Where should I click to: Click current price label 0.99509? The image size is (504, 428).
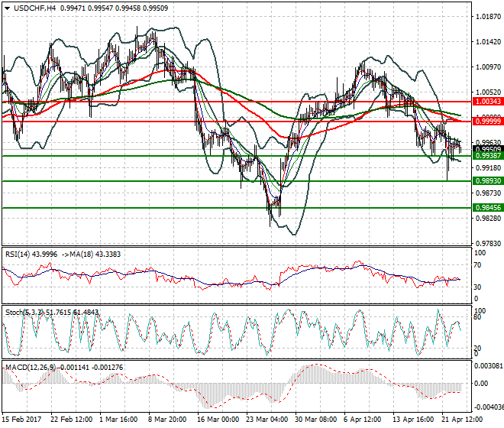pyautogui.click(x=488, y=149)
